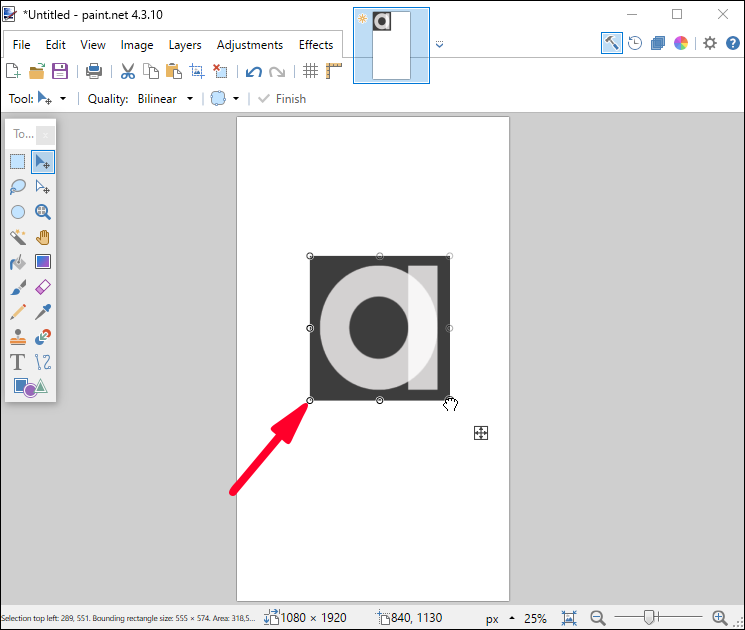
Task: Toggle the Layers window button
Action: pos(657,43)
